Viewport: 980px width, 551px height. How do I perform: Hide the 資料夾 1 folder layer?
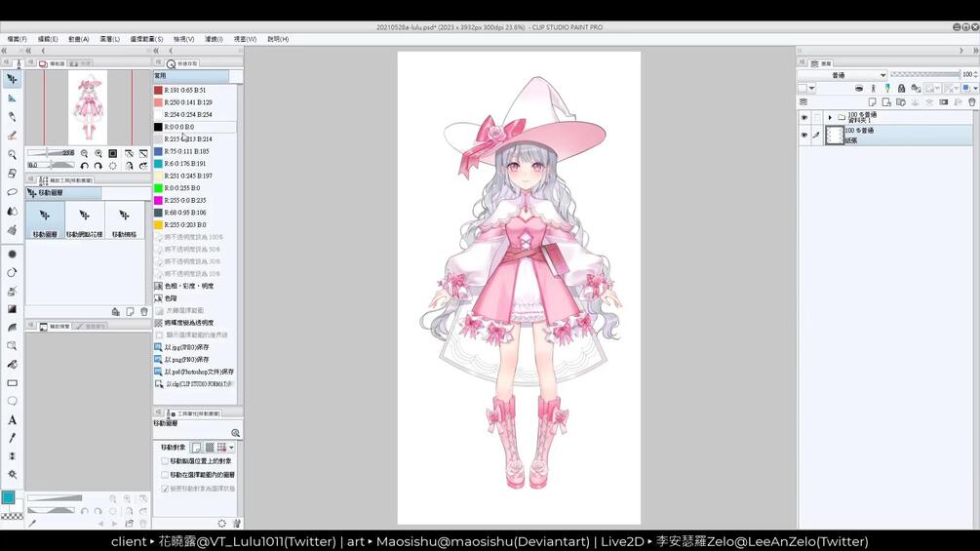[x=804, y=117]
